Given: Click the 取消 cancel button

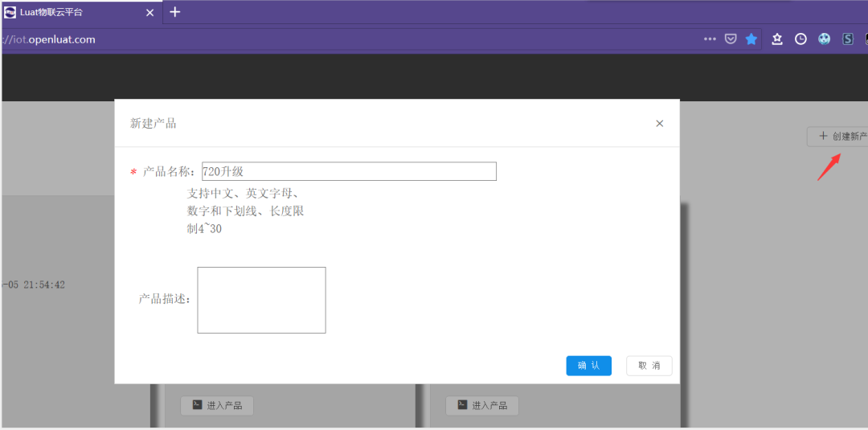Looking at the screenshot, I should pos(649,366).
